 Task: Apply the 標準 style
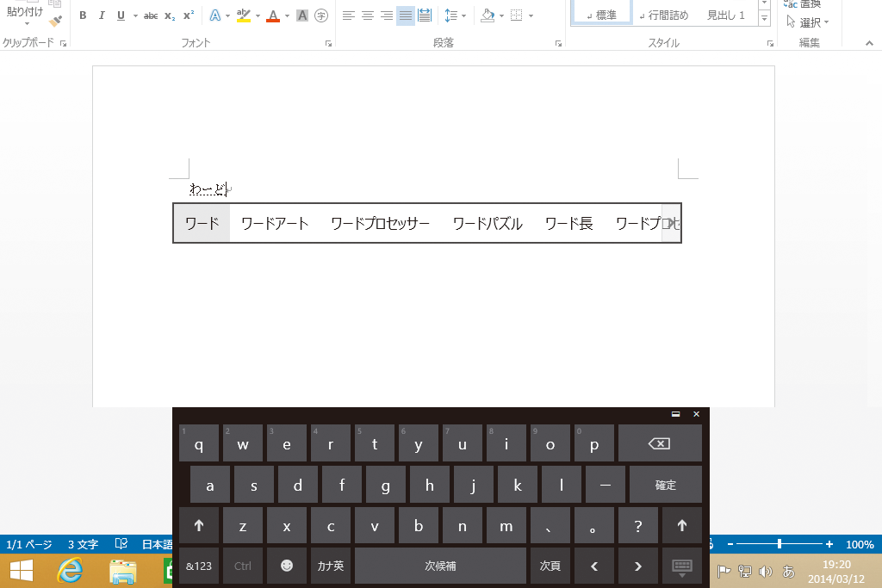point(601,14)
